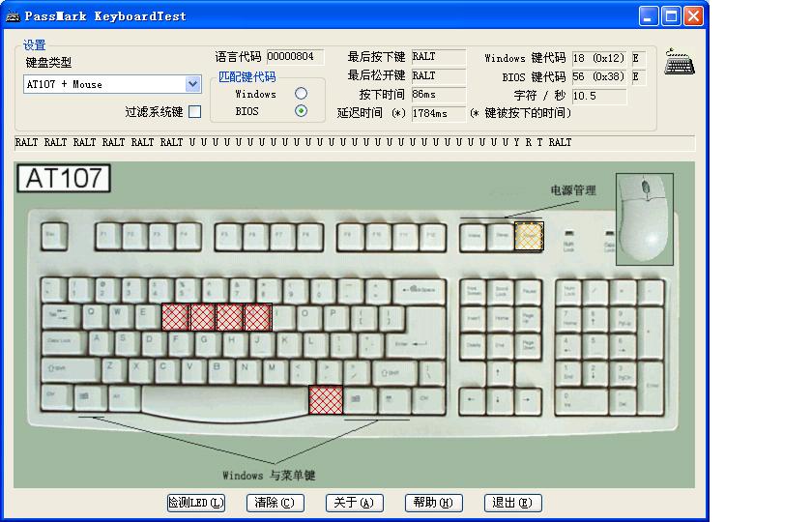
Task: Click the 最后松开键 field showing RALT
Action: coord(439,75)
